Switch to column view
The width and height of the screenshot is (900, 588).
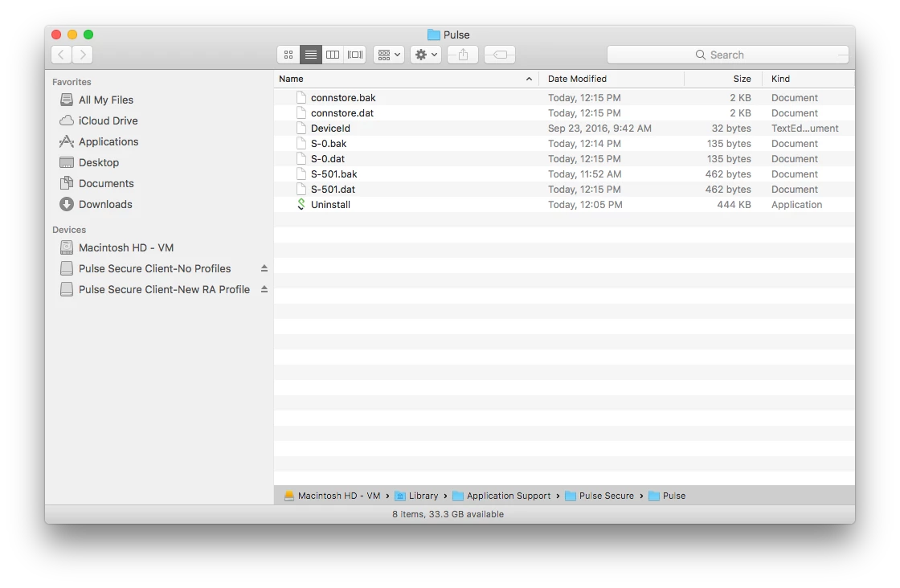(333, 55)
